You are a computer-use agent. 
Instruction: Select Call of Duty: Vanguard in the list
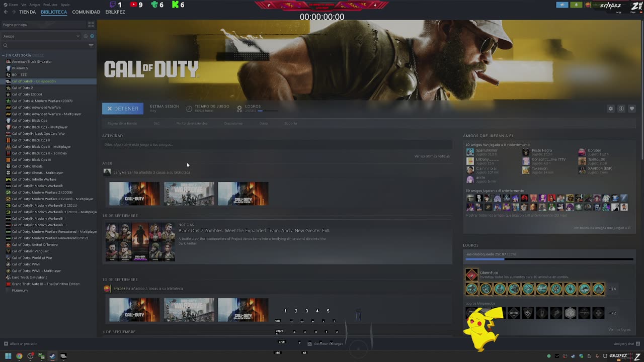coord(30,251)
